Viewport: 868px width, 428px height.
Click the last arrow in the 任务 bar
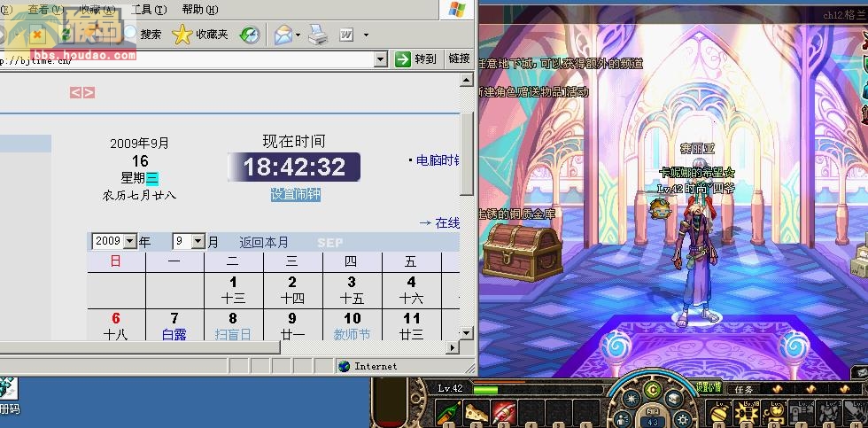845,389
